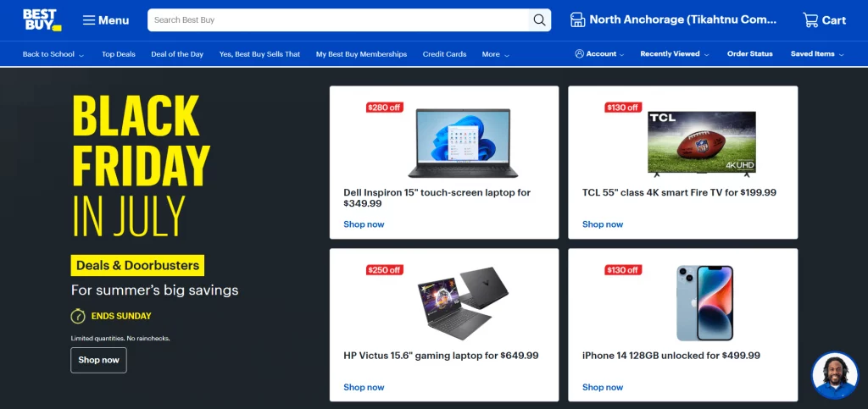Expand the More dropdown
This screenshot has height=409, width=868.
point(495,54)
